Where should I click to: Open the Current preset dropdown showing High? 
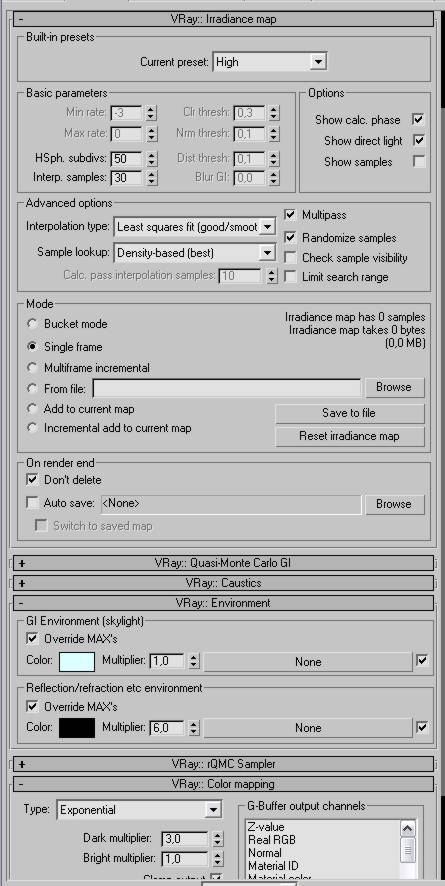[270, 62]
